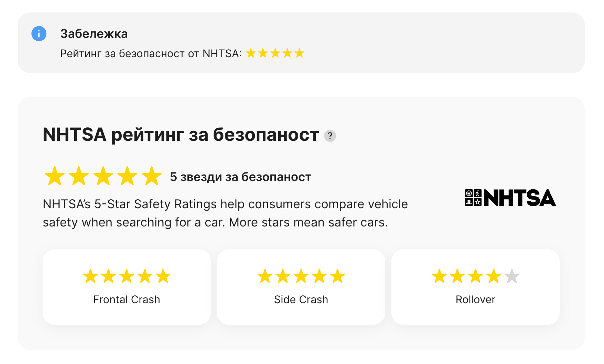
Task: Click the star pictogram in NHTSA logo
Action: pyautogui.click(x=478, y=202)
